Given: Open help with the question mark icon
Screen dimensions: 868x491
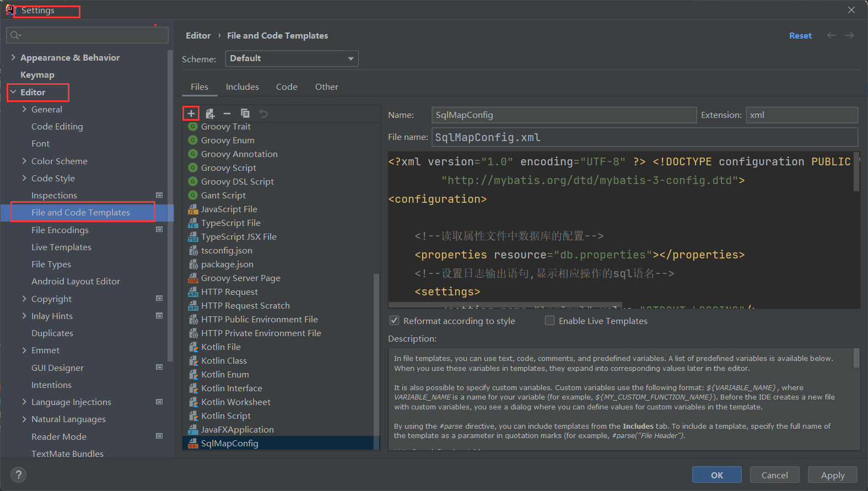Looking at the screenshot, I should (18, 475).
